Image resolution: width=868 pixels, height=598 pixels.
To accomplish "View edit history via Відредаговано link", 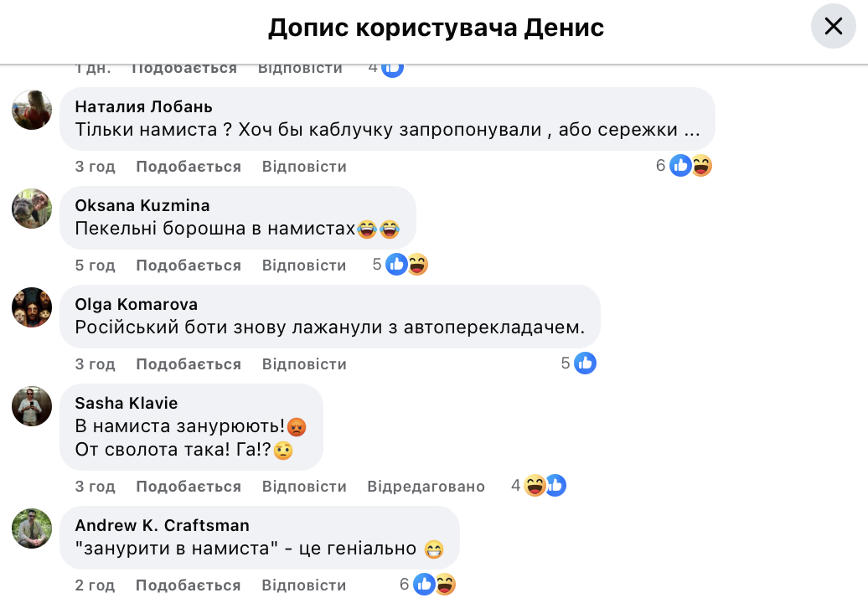I will click(426, 487).
